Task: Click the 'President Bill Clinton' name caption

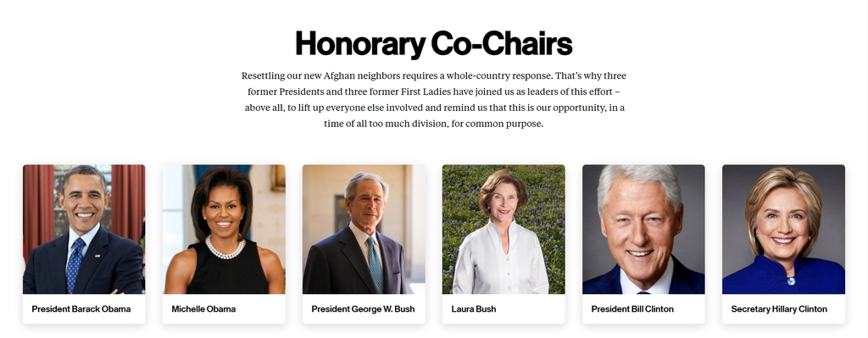Action: pyautogui.click(x=632, y=309)
